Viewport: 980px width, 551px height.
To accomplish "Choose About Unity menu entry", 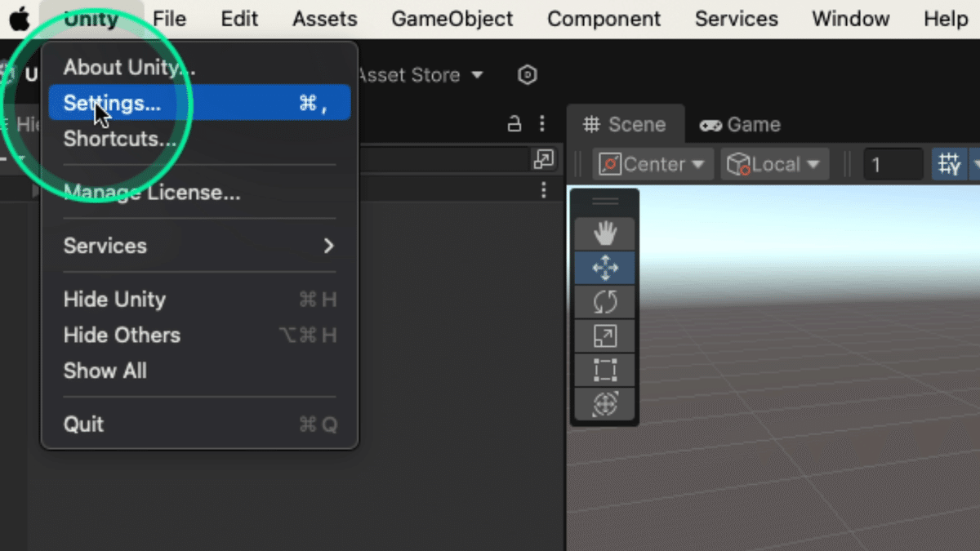I will [x=199, y=67].
